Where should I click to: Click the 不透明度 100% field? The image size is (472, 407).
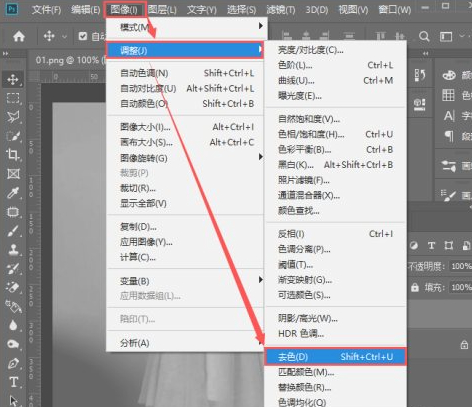[x=460, y=266]
